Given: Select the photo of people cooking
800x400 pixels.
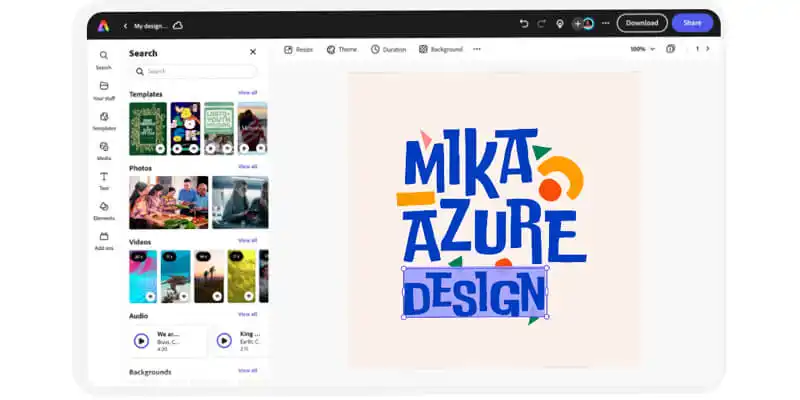Looking at the screenshot, I should tap(168, 202).
